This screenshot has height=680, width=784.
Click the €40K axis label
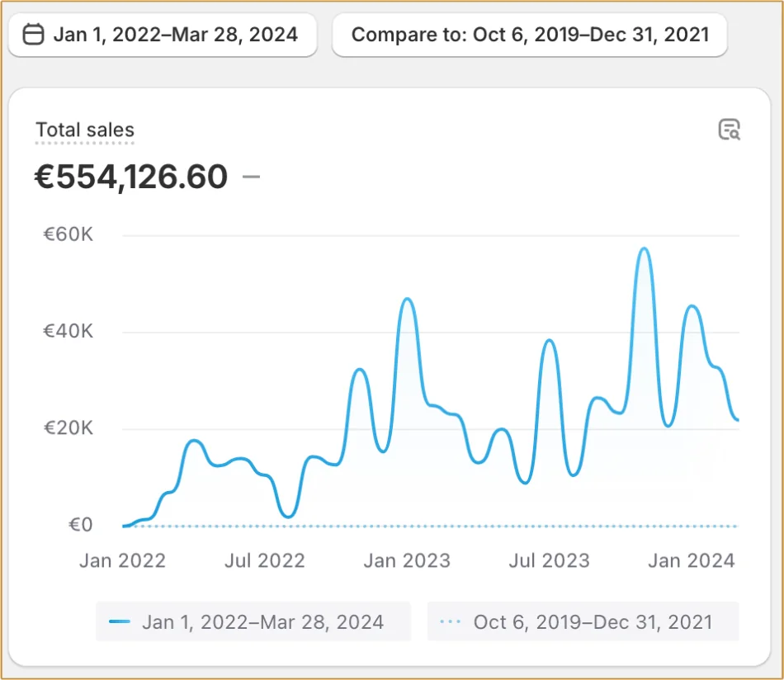click(x=68, y=331)
